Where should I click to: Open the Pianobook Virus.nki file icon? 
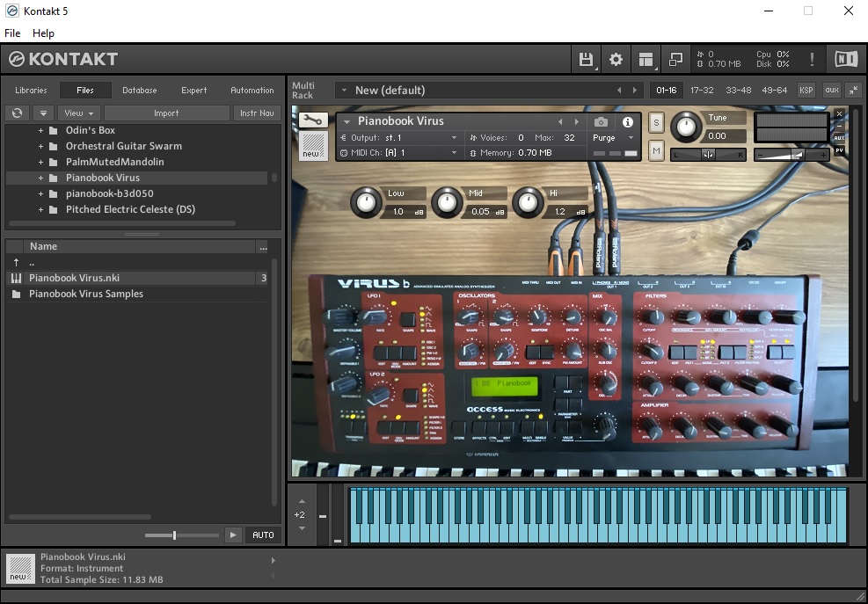16,278
